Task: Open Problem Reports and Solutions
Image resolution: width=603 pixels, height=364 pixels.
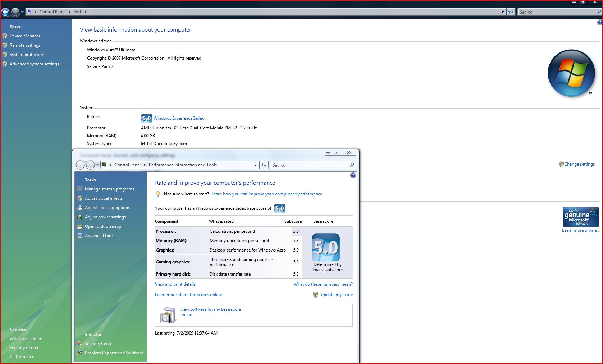Action: pyautogui.click(x=114, y=353)
